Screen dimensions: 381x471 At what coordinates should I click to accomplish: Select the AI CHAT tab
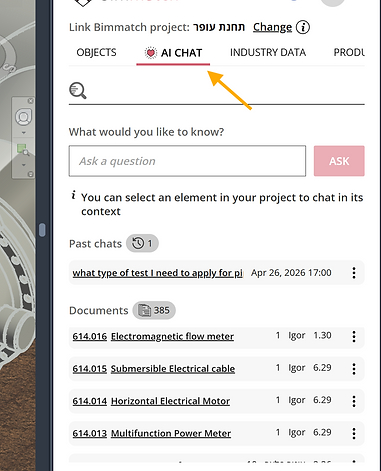pos(173,53)
